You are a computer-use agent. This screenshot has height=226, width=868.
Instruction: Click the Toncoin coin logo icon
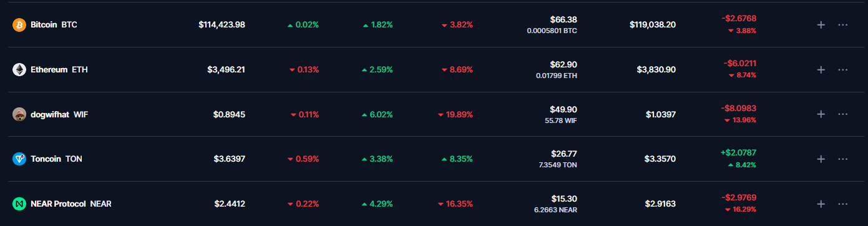(x=19, y=159)
